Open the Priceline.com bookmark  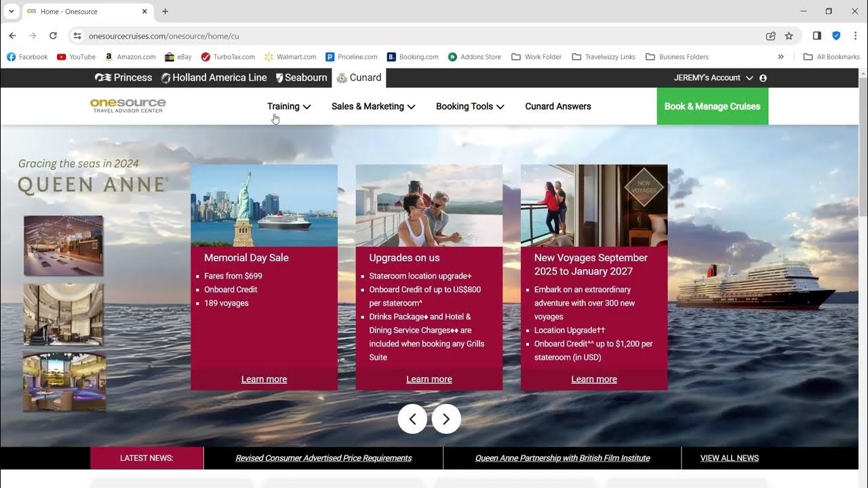[x=351, y=57]
